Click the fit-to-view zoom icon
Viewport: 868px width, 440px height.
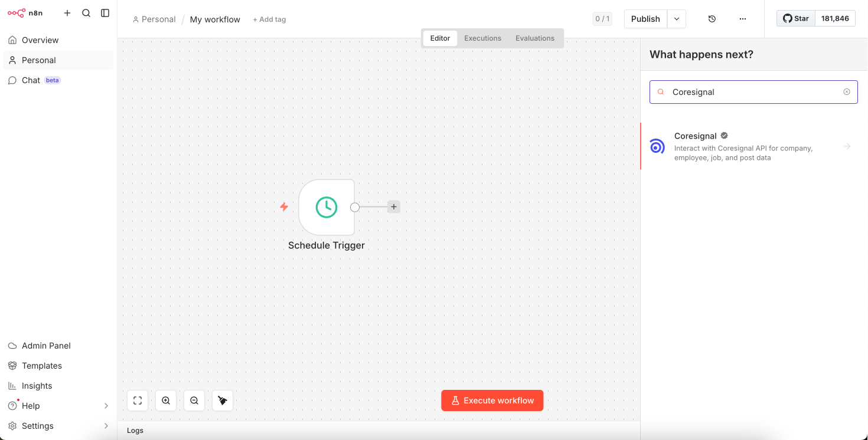pos(138,400)
